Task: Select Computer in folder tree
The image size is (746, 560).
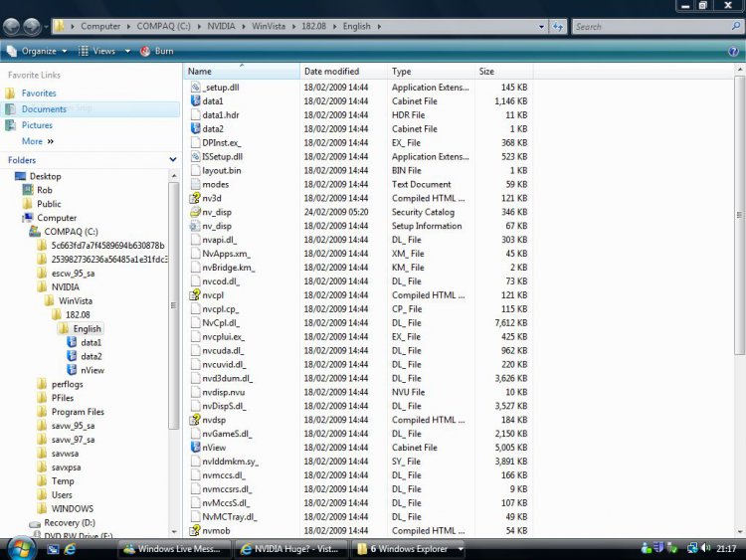Action: [57, 218]
